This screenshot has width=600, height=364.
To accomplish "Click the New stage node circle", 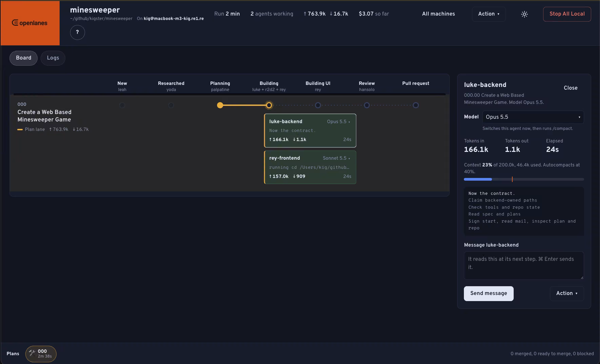I will point(122,105).
